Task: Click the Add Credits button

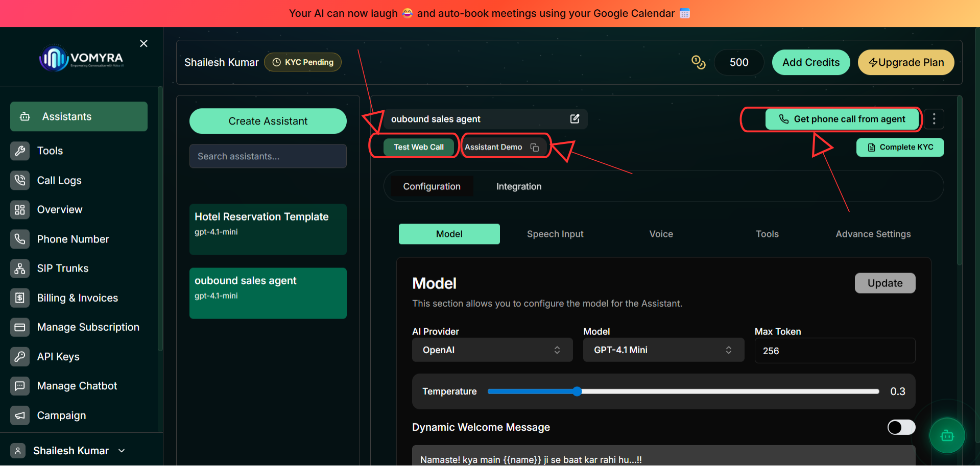Action: 811,62
